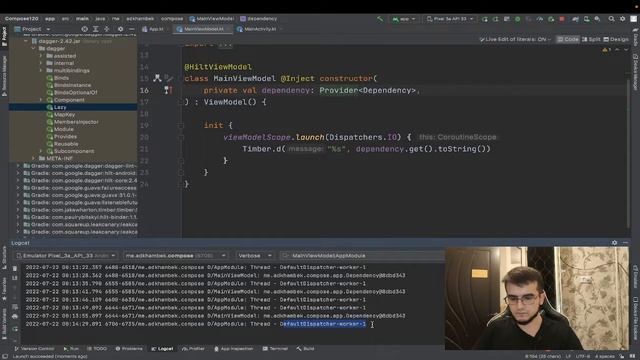The height and width of the screenshot is (360, 640).
Task: Switch editor to Design view
Action: point(616,39)
